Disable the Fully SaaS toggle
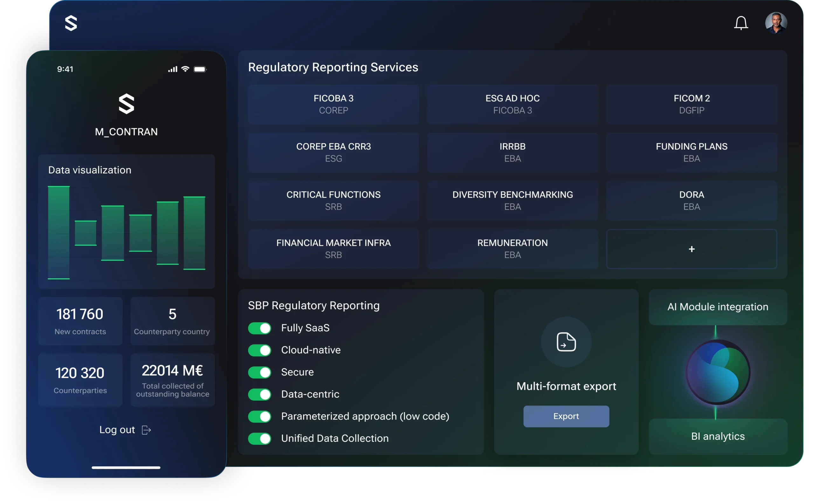This screenshot has height=504, width=814. (x=259, y=328)
